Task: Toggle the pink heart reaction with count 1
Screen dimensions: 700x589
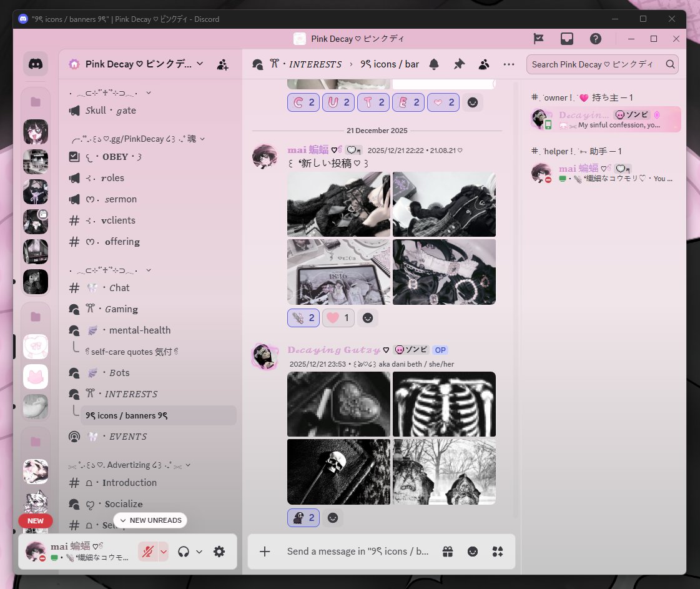Action: [x=338, y=318]
